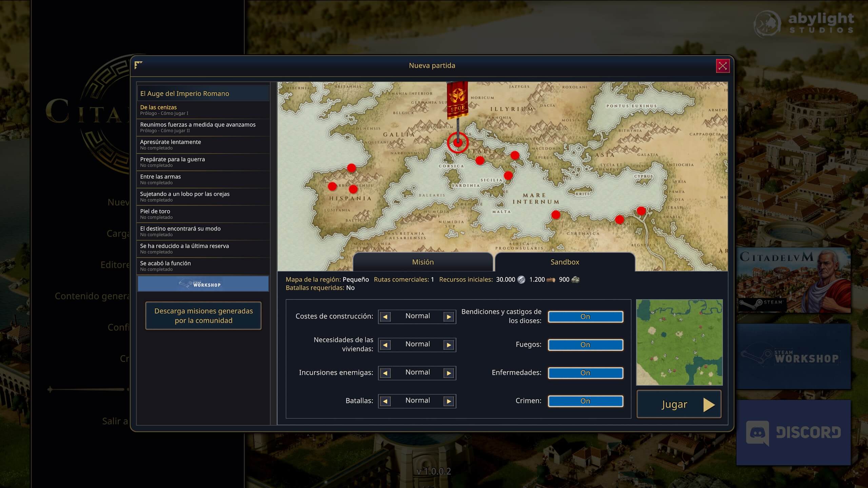This screenshot has height=488, width=868.
Task: Increase Necesidades de las viviendas with right arrow
Action: point(449,345)
